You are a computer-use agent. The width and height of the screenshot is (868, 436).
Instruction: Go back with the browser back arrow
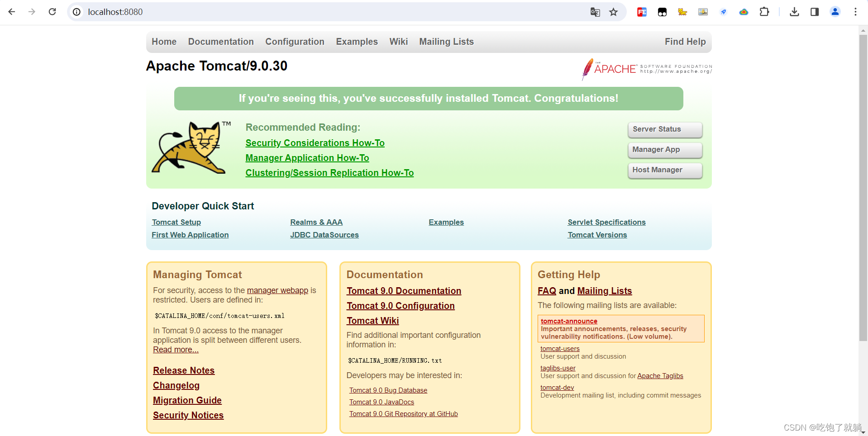[12, 12]
